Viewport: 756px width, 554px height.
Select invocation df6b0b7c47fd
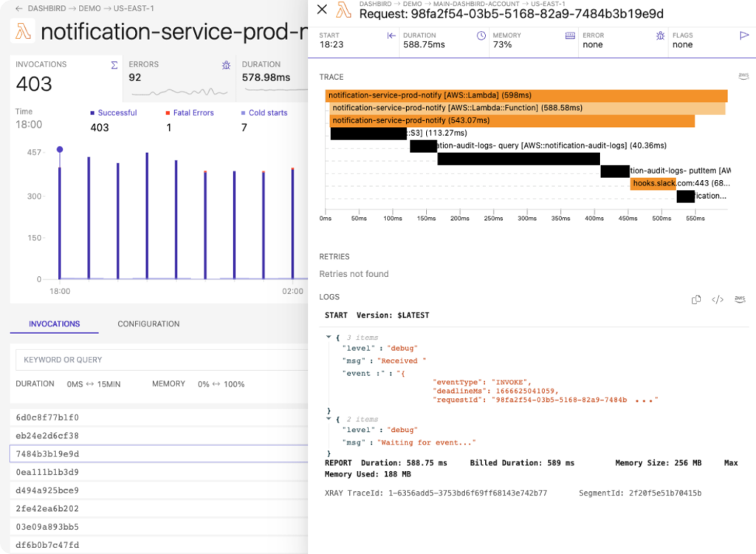159,545
